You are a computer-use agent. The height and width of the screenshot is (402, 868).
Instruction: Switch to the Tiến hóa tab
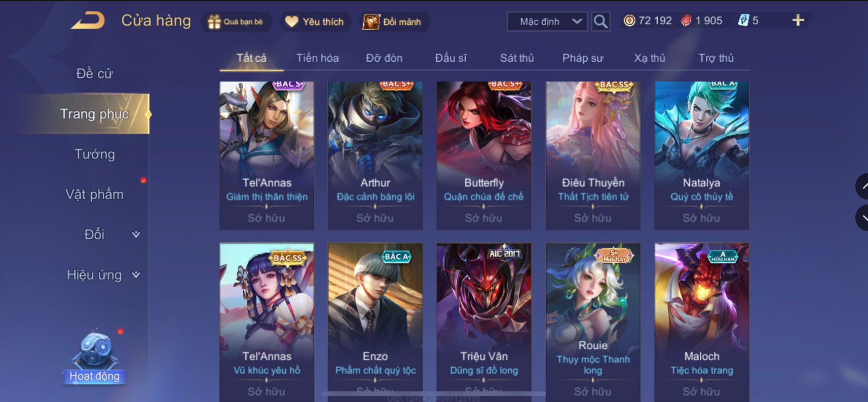tap(317, 58)
